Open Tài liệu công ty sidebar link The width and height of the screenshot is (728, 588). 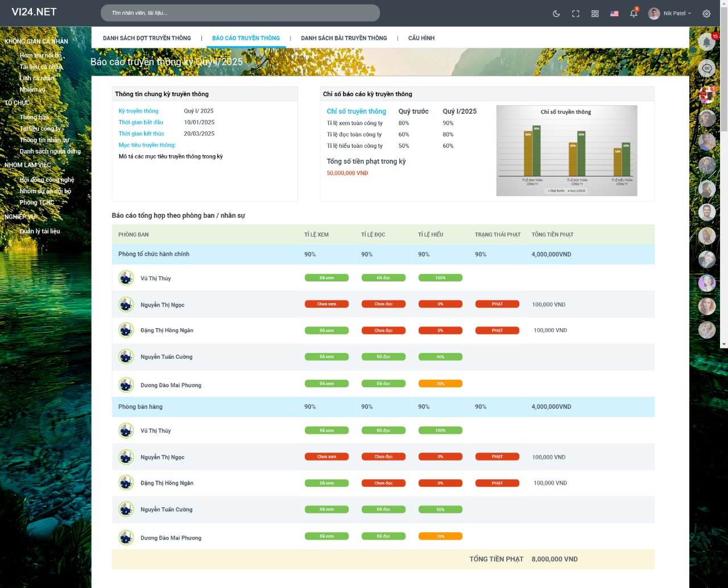pyautogui.click(x=40, y=129)
